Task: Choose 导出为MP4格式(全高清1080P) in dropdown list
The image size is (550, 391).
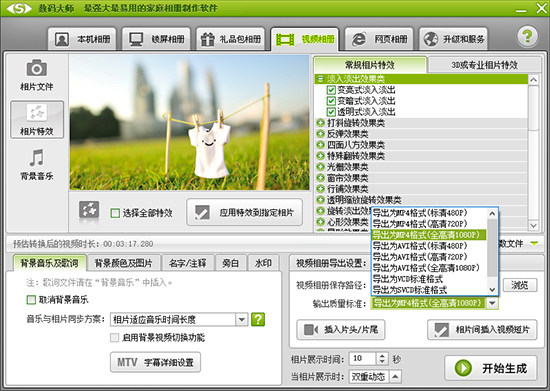Action: [x=429, y=235]
